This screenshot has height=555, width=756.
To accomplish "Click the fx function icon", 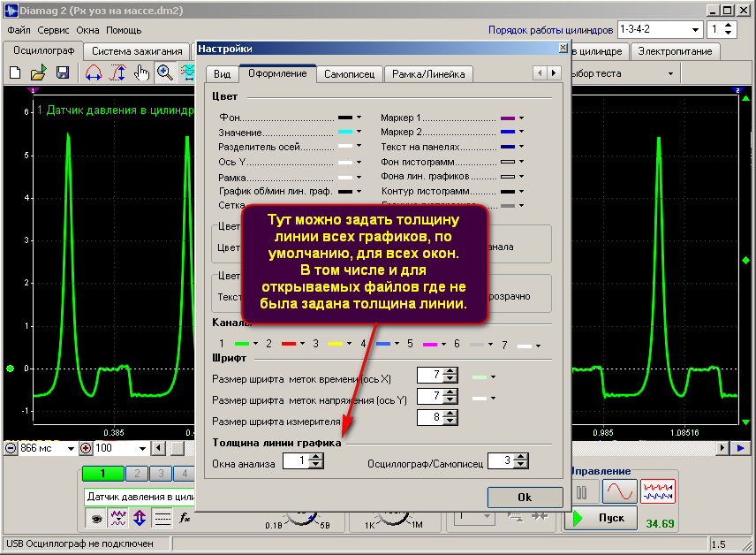I will [185, 519].
